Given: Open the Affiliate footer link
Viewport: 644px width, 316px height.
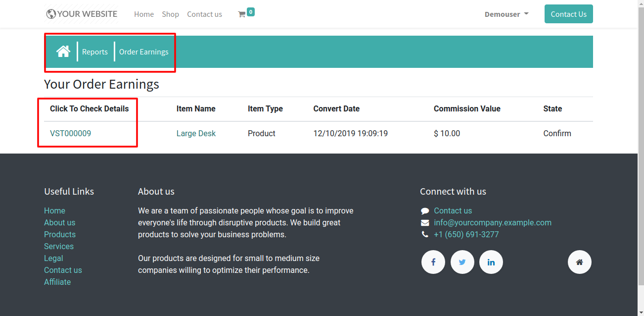Looking at the screenshot, I should click(x=57, y=282).
